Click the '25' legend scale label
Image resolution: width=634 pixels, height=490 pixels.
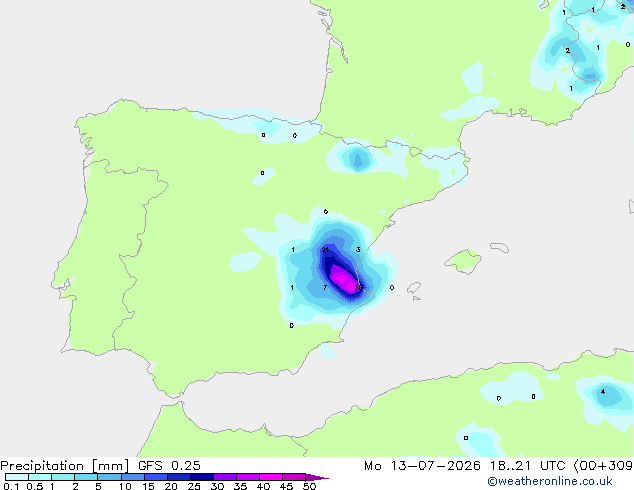pos(194,486)
